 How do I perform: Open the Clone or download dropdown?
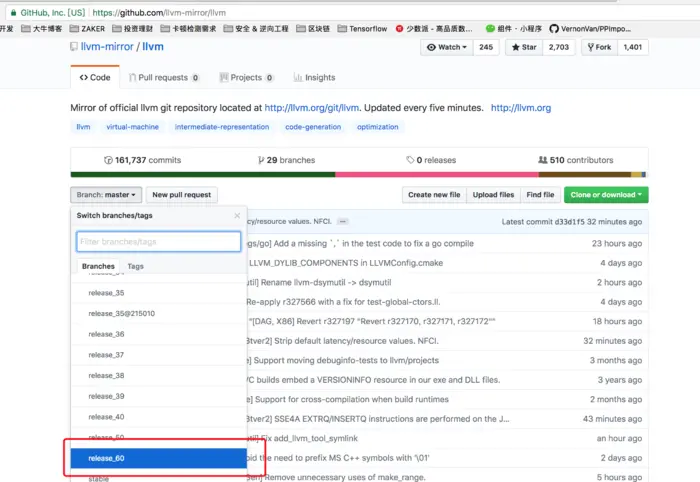[606, 195]
